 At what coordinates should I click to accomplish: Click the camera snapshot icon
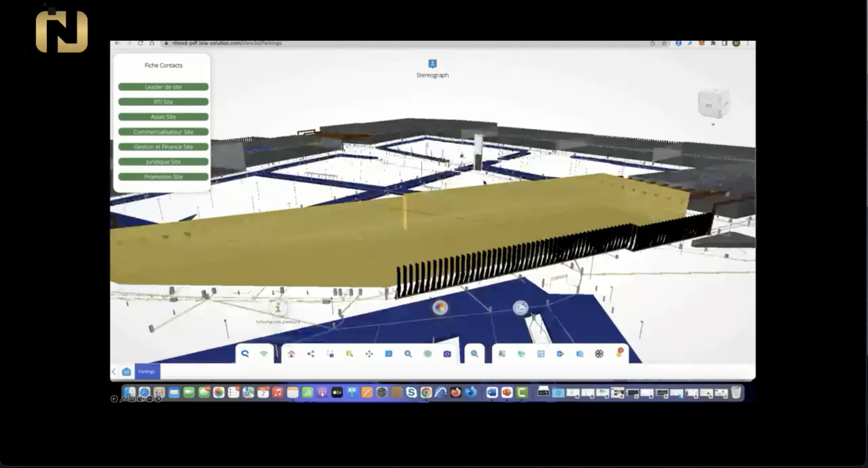click(447, 354)
